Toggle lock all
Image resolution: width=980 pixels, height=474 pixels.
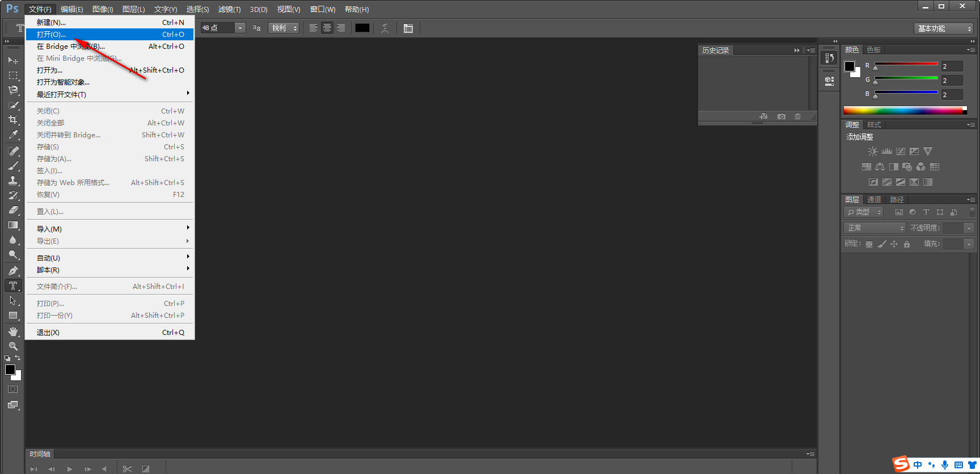[x=907, y=244]
